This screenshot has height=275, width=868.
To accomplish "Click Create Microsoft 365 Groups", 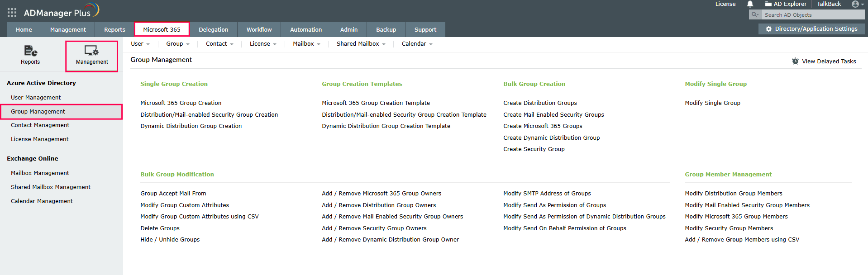I will [x=543, y=126].
